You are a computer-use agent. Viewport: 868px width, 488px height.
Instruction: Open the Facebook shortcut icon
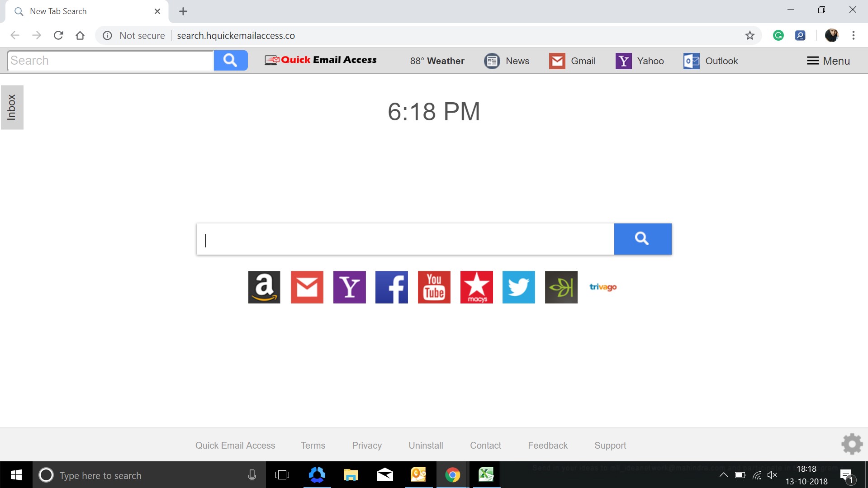tap(391, 287)
